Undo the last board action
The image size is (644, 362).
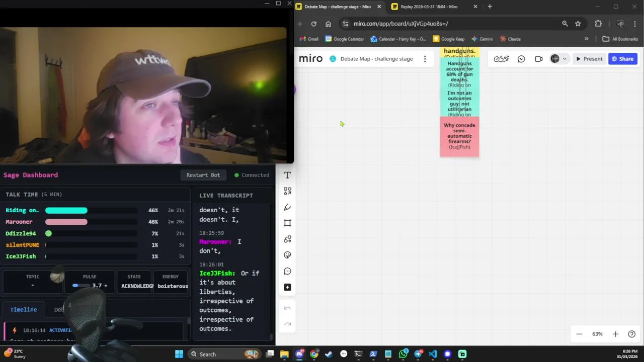[287, 308]
